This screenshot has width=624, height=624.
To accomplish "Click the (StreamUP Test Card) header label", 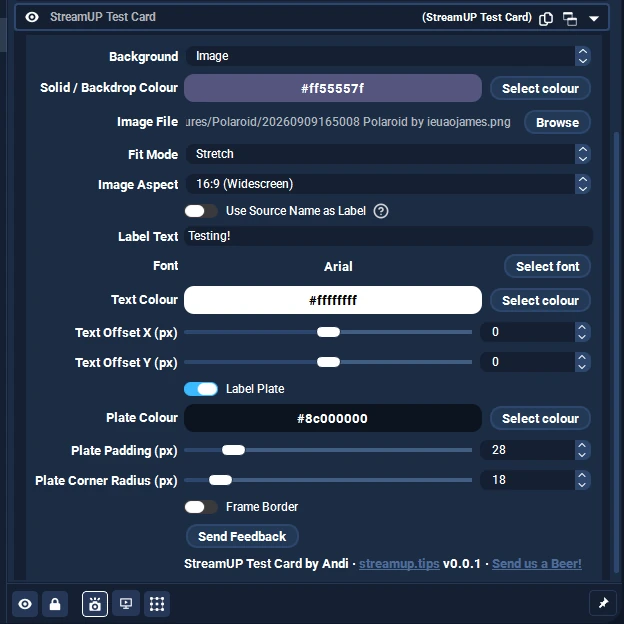I will [477, 18].
